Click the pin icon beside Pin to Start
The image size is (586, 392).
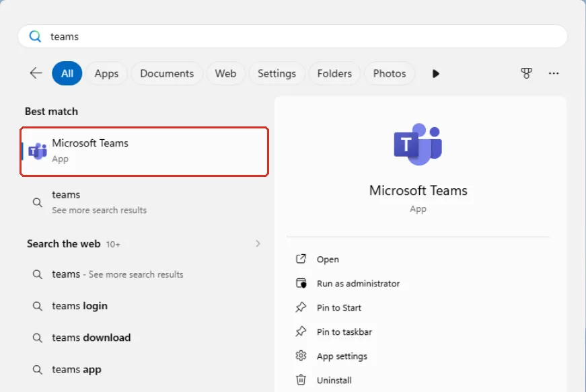click(301, 307)
